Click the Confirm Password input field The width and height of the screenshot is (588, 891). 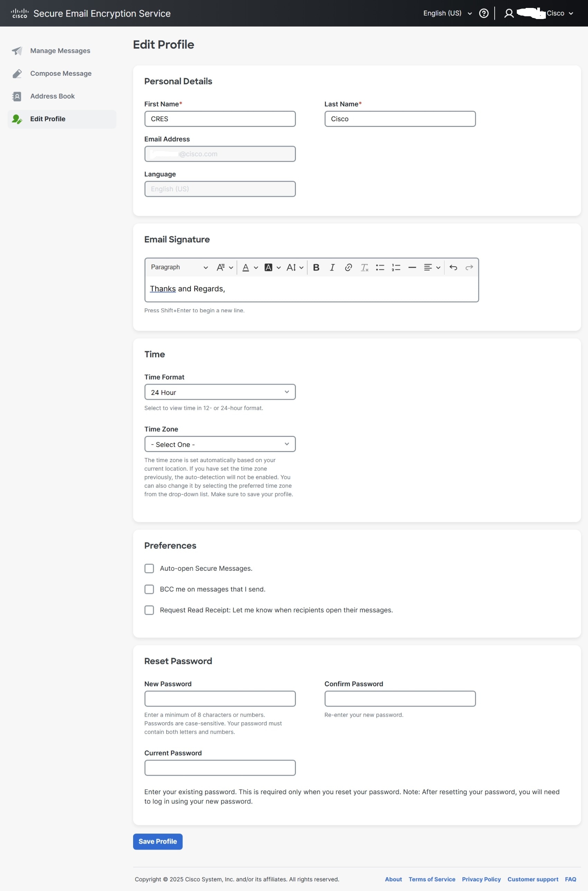400,699
